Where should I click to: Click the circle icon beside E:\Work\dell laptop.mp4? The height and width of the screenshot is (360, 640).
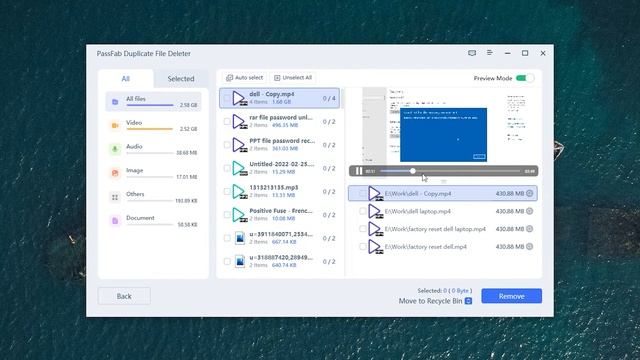click(529, 211)
